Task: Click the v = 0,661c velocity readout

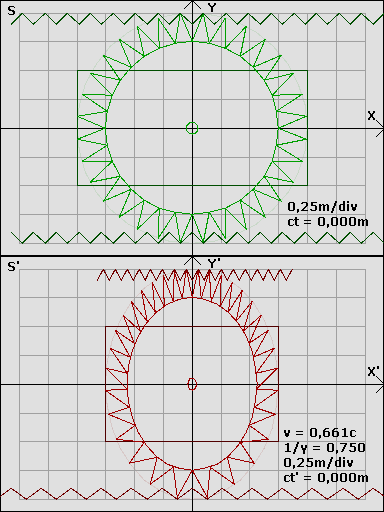Action: (x=320, y=433)
